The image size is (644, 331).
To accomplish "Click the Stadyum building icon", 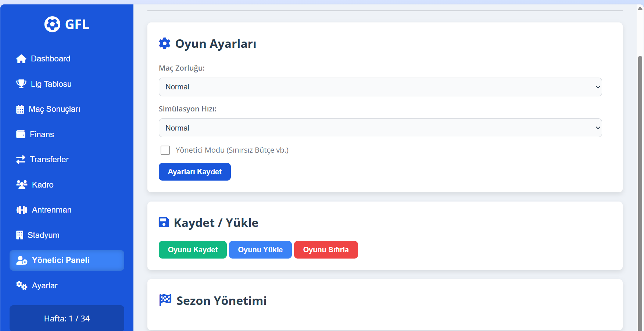I will pos(19,235).
